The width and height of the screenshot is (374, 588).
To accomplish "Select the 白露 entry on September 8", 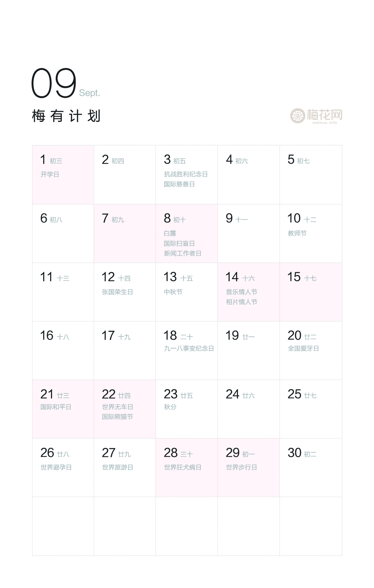I will 170,233.
